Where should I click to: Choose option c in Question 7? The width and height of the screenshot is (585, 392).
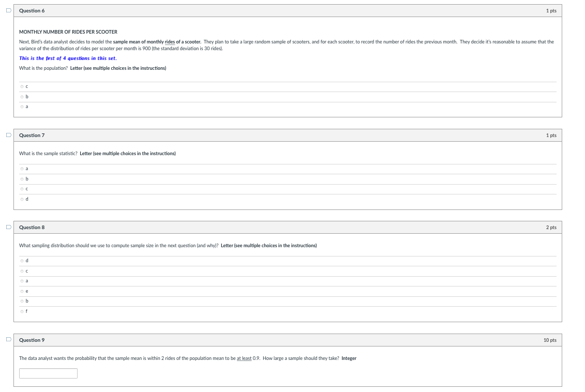point(22,189)
